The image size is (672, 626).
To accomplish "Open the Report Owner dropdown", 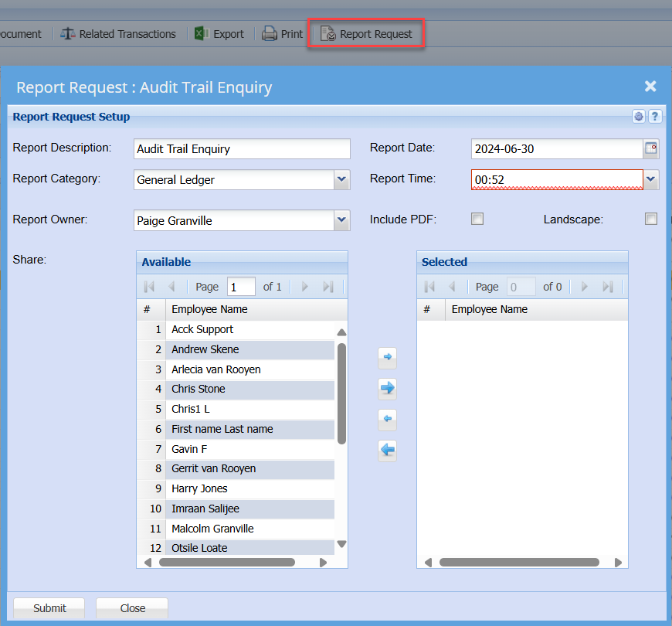I will [x=341, y=220].
